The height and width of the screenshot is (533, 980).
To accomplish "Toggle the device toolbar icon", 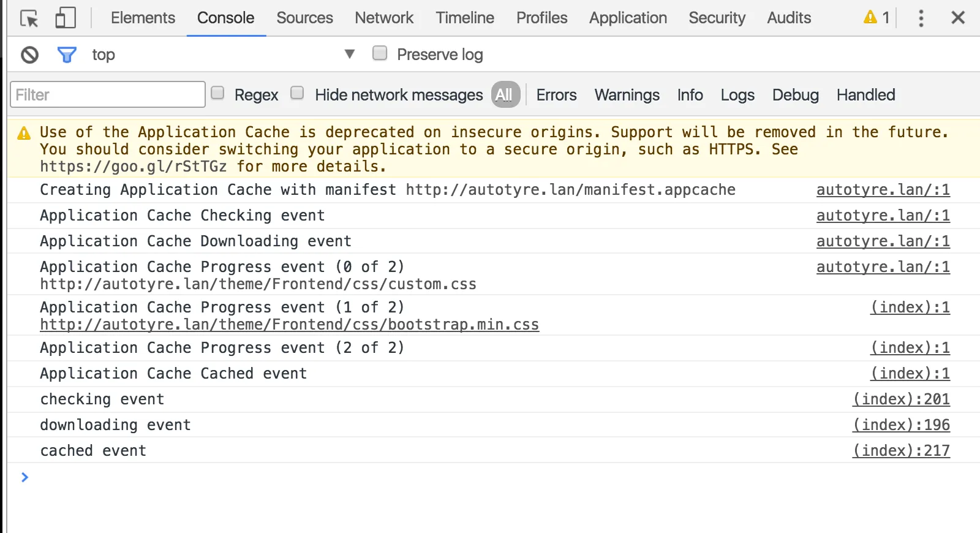I will [x=66, y=18].
